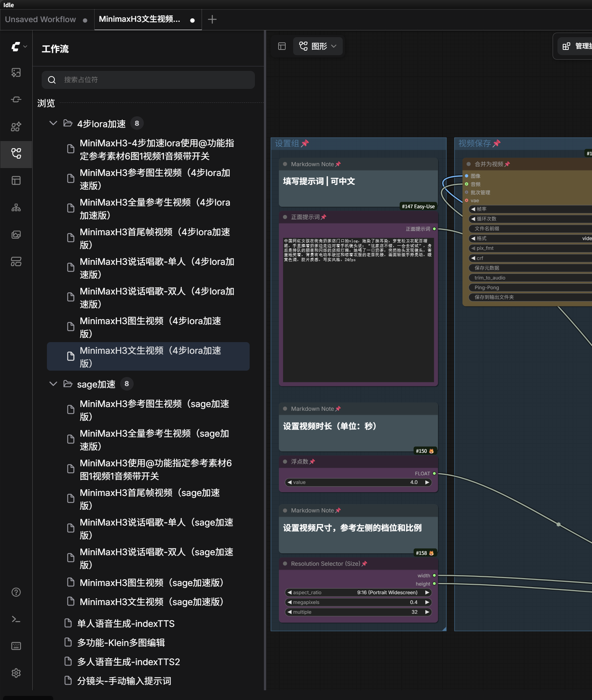Screen dimensions: 592x700
Task: Collapse the Resolution Selector node via its dot
Action: click(x=285, y=564)
